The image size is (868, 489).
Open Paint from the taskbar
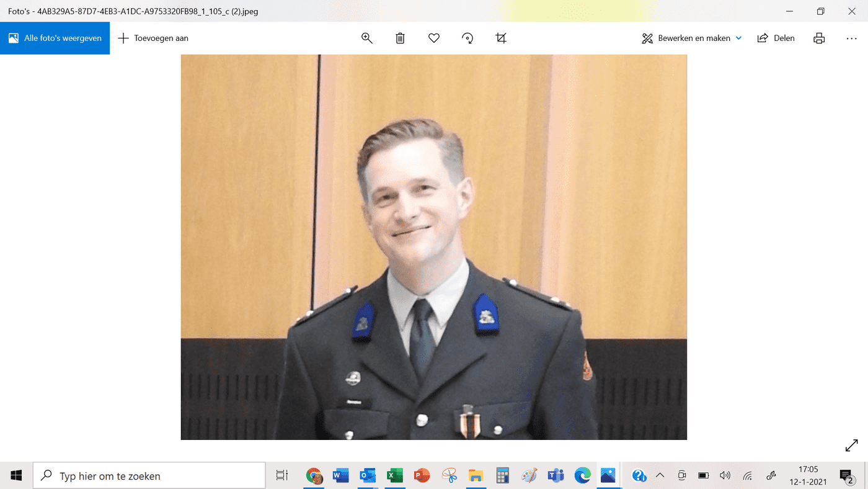click(x=529, y=476)
